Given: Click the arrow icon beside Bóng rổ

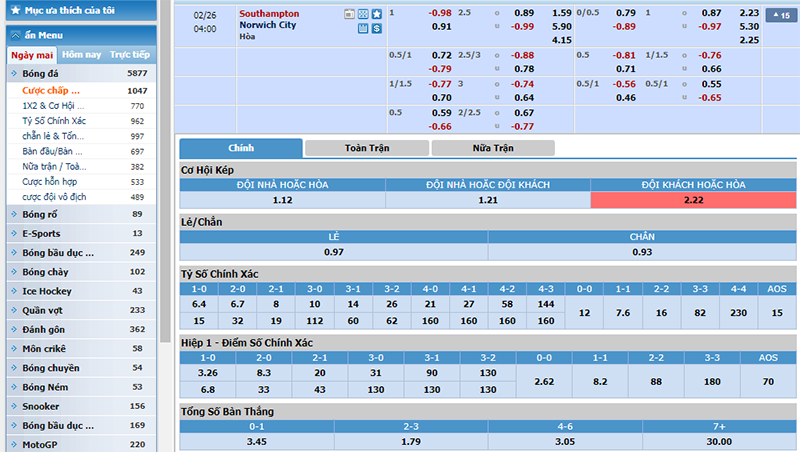Looking at the screenshot, I should click(x=13, y=215).
